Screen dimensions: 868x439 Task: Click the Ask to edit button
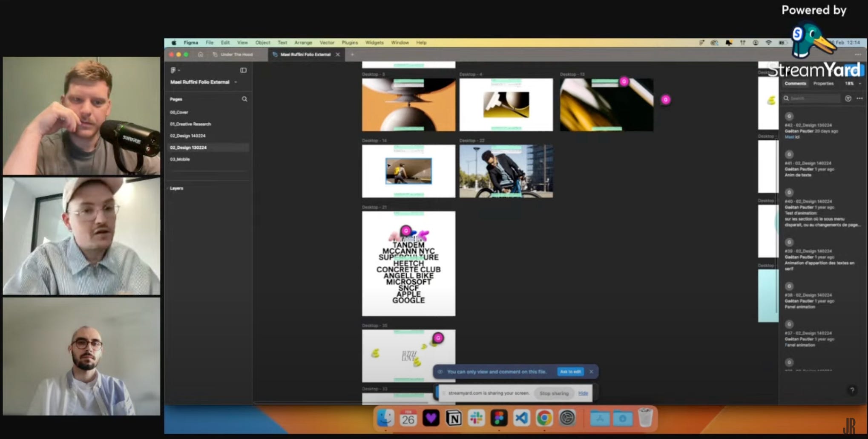click(x=570, y=372)
